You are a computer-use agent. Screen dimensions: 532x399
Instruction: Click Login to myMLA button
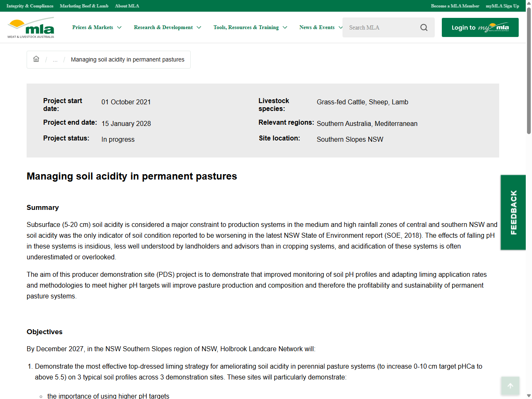480,27
